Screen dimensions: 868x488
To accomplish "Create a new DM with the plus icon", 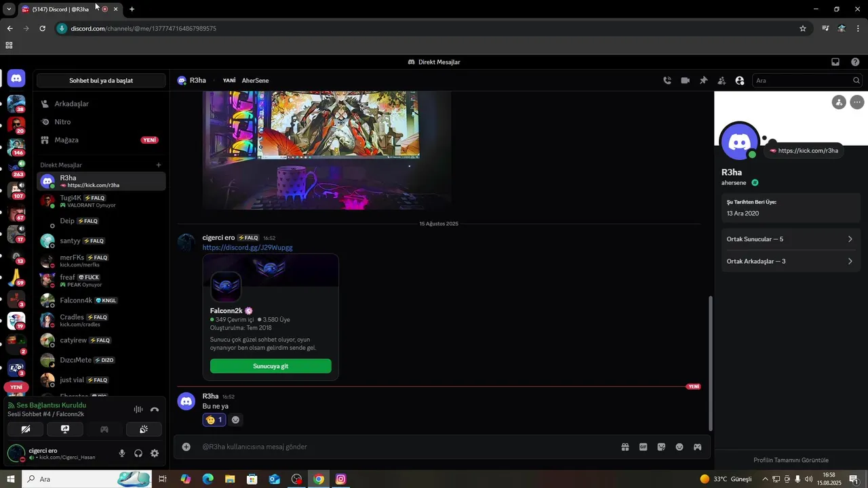I will click(159, 165).
